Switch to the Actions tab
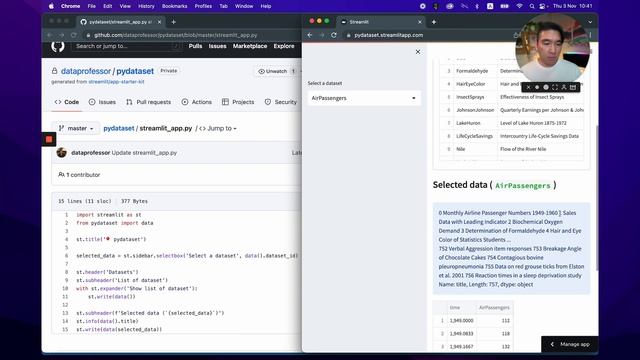Screen dimensions: 640x360 point(196,102)
